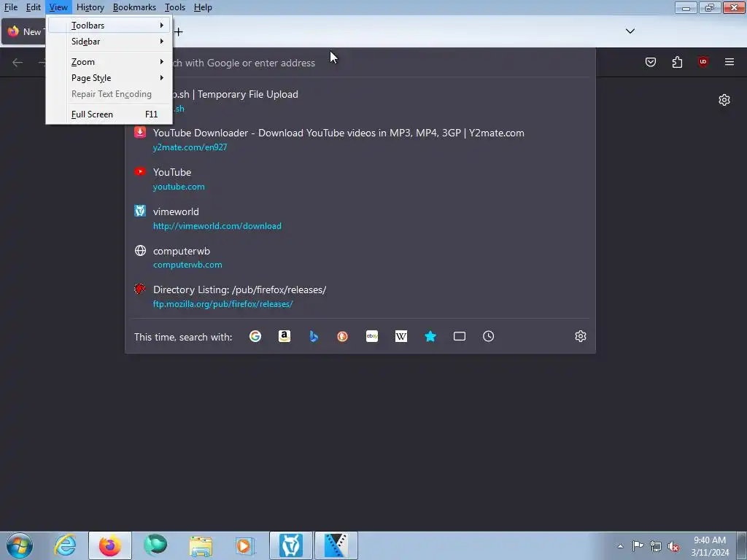Open the vimeworld download suggestion
This screenshot has width=747, height=560.
click(x=360, y=219)
